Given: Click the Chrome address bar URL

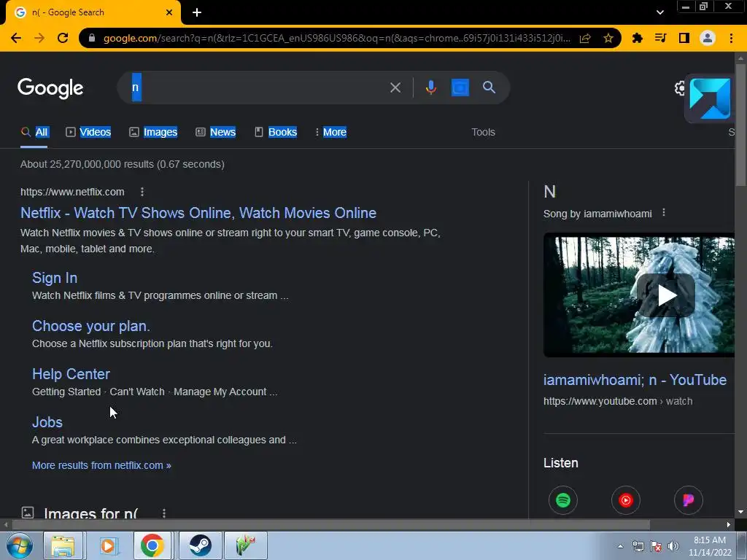Looking at the screenshot, I should pyautogui.click(x=336, y=38).
